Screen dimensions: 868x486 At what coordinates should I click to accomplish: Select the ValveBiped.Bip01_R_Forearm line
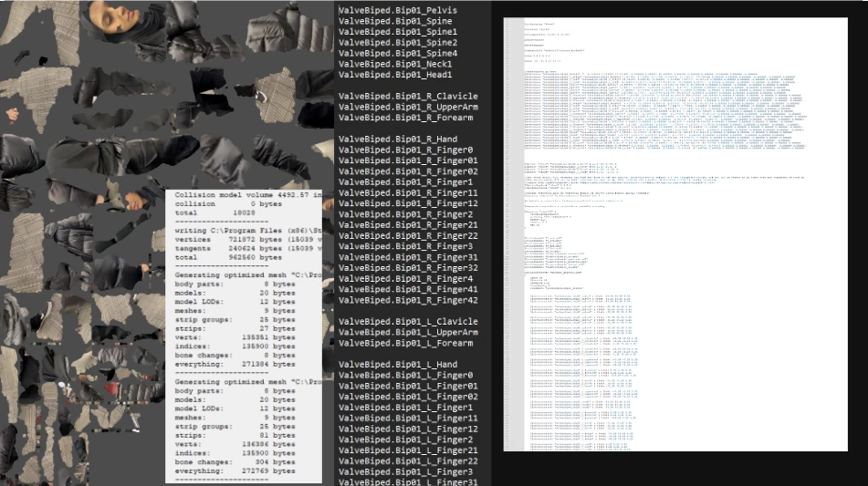point(406,118)
